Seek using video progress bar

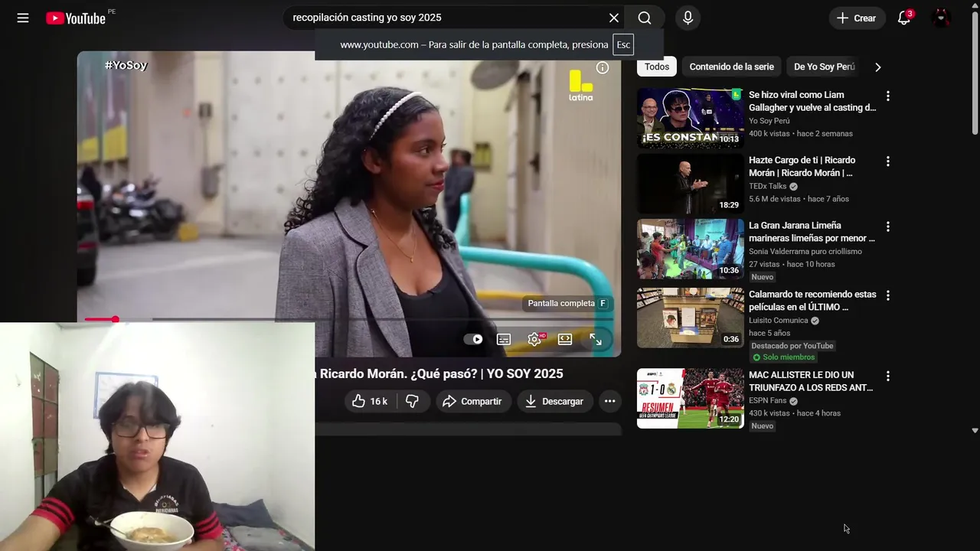point(348,319)
